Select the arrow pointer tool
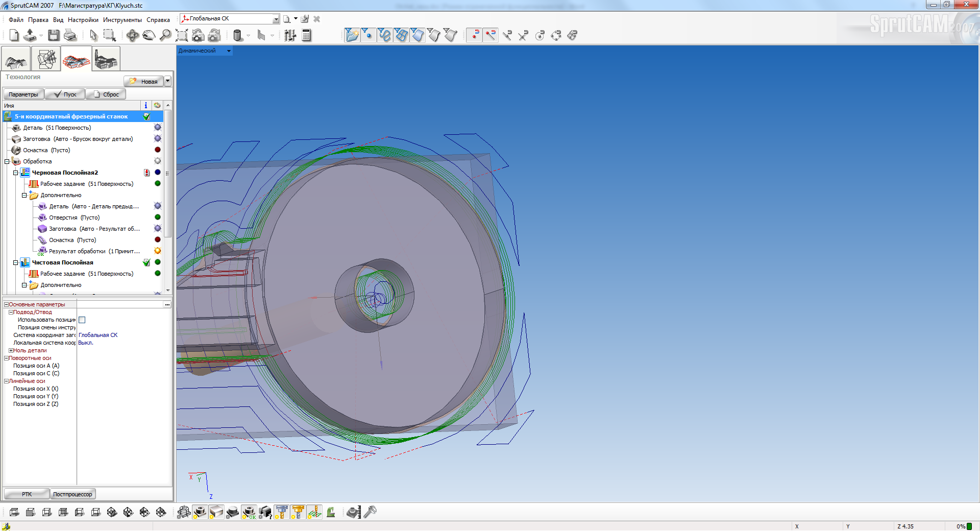 tap(93, 35)
